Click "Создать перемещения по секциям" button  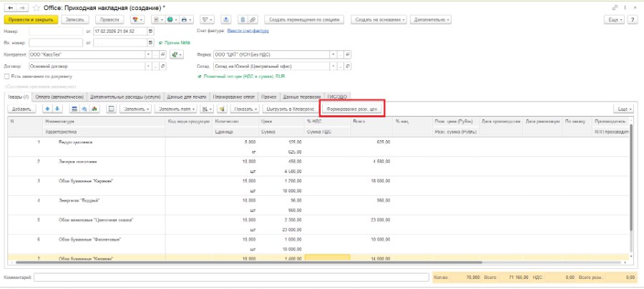304,19
